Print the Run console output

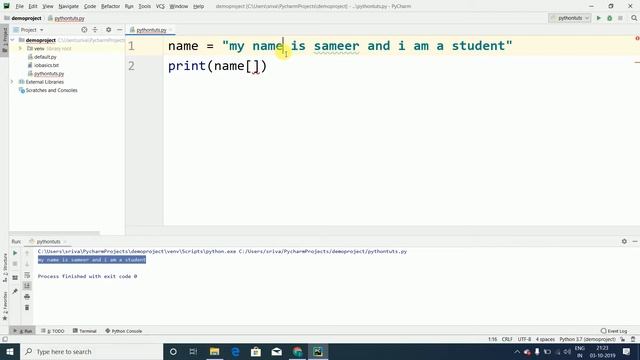[27, 296]
